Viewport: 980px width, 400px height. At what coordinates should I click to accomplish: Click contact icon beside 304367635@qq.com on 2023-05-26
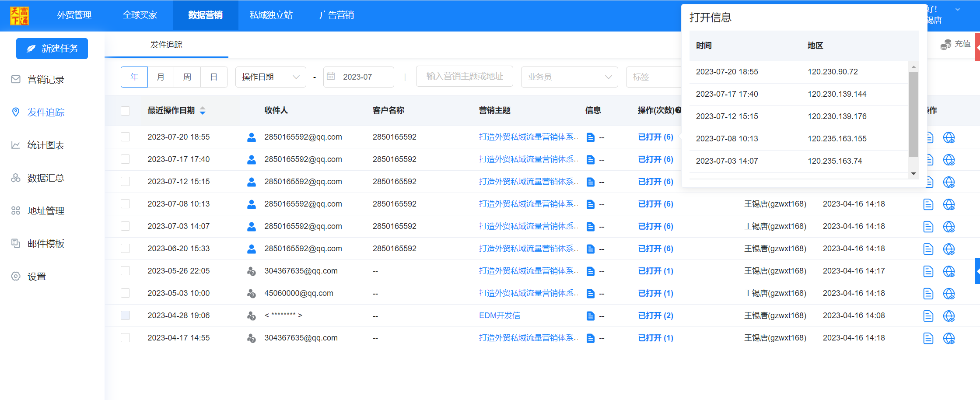(252, 271)
